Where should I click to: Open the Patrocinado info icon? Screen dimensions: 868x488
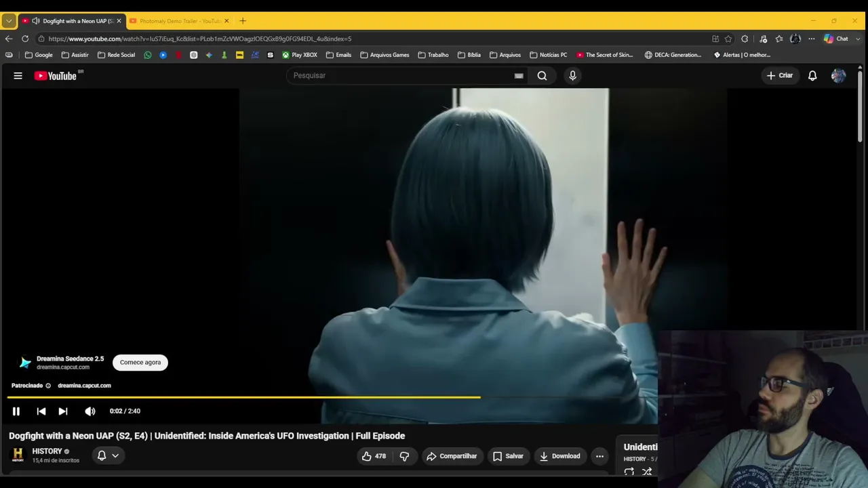[x=48, y=386]
